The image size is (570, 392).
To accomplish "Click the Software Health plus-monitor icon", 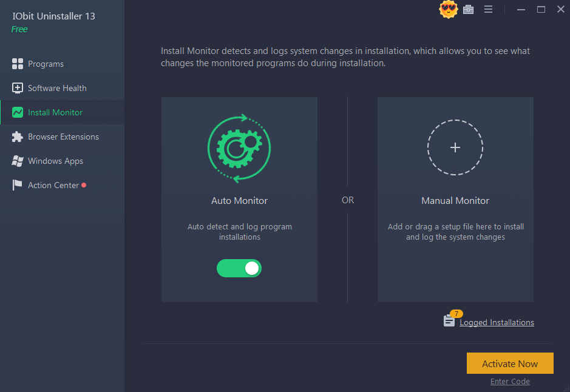I will (x=17, y=88).
